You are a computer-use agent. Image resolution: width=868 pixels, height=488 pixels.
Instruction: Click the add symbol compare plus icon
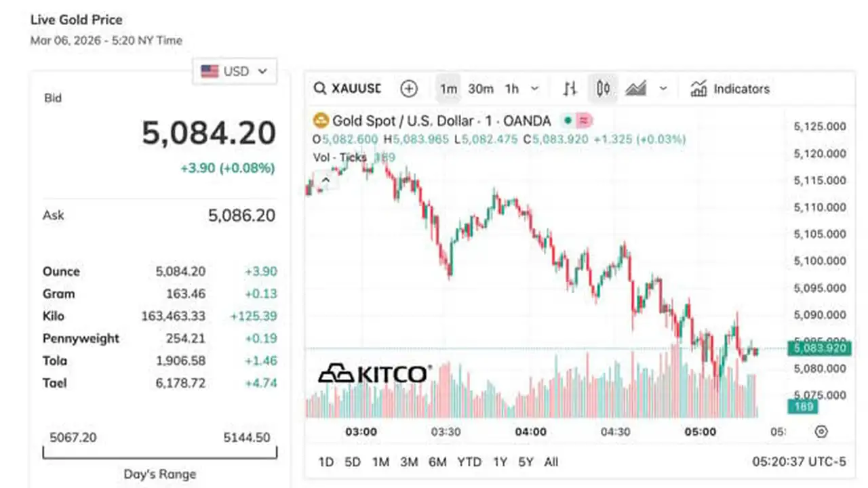click(x=409, y=89)
